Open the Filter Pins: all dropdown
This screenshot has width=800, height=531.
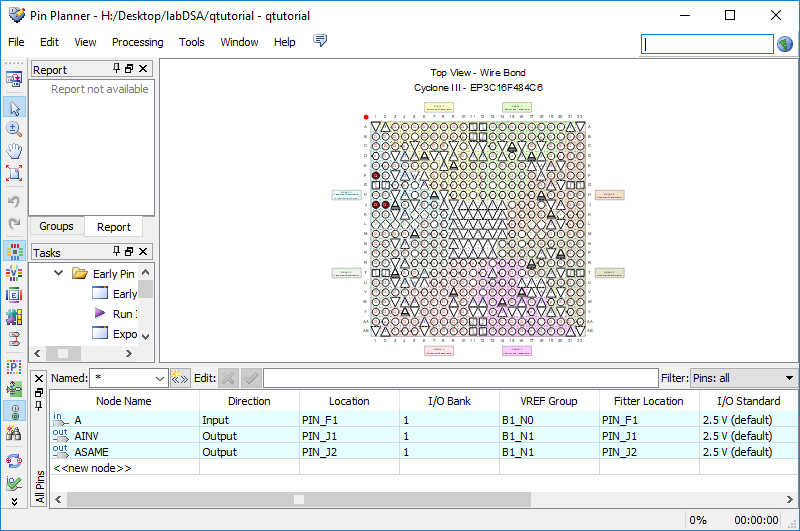coord(744,378)
